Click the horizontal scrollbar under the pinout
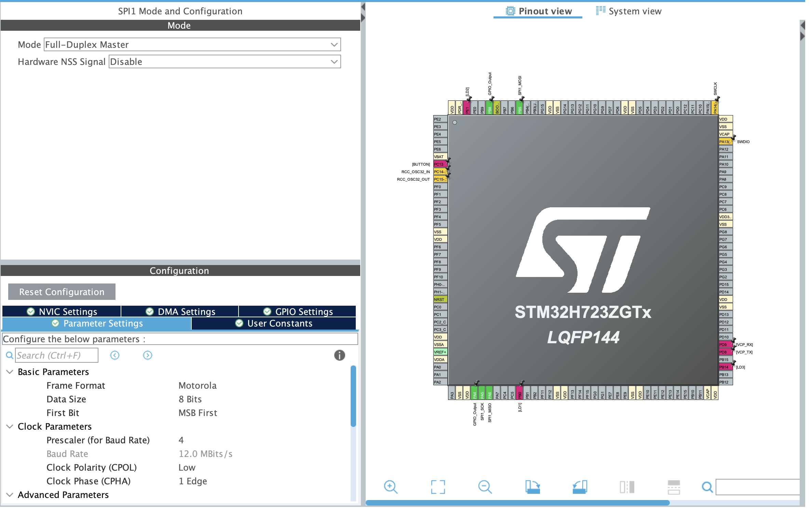This screenshot has height=513, width=812. point(517,503)
